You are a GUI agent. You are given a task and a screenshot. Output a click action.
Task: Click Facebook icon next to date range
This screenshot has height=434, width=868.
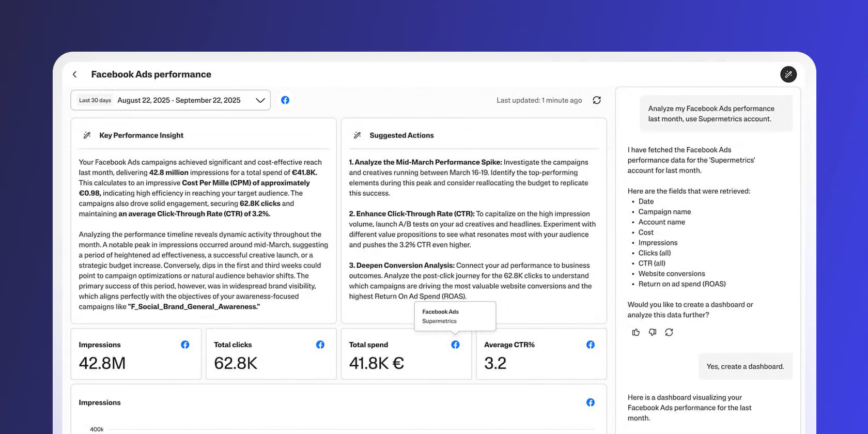285,100
